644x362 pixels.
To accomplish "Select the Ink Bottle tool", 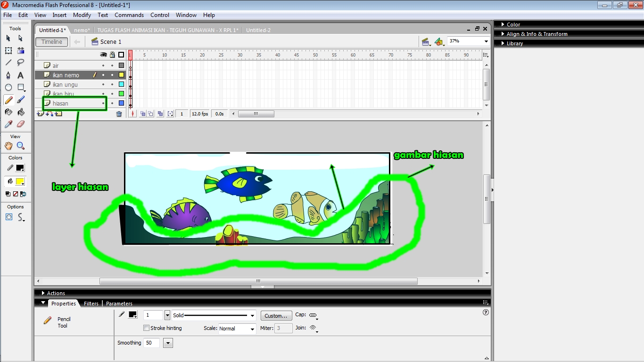I will (x=8, y=112).
